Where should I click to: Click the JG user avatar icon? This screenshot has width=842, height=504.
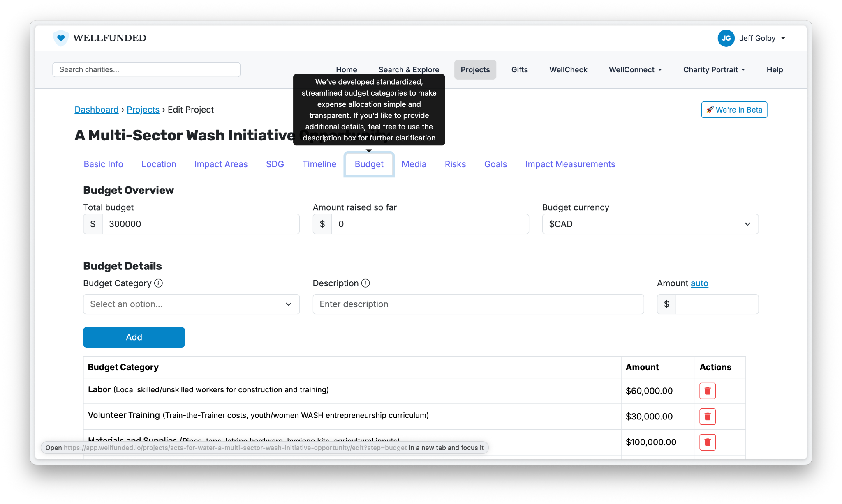[x=726, y=38]
